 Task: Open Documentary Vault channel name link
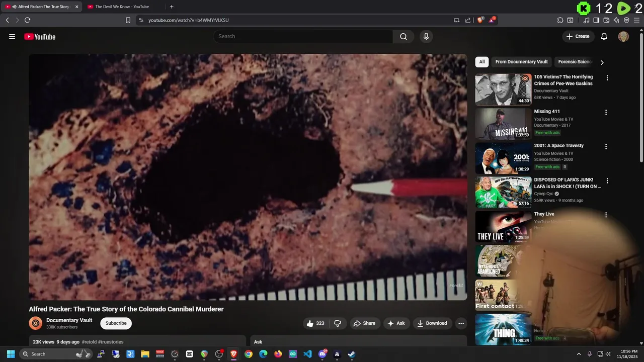coord(69,320)
